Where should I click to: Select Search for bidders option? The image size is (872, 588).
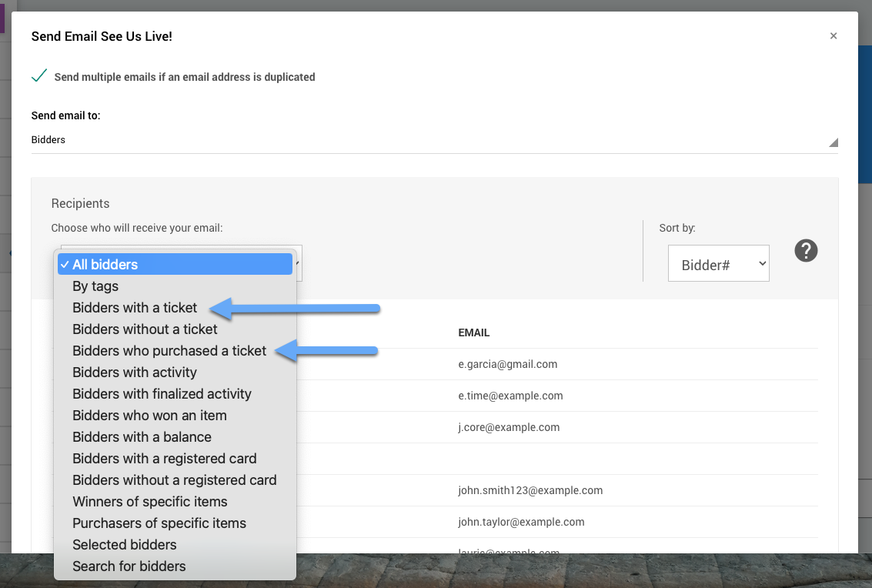coord(129,566)
